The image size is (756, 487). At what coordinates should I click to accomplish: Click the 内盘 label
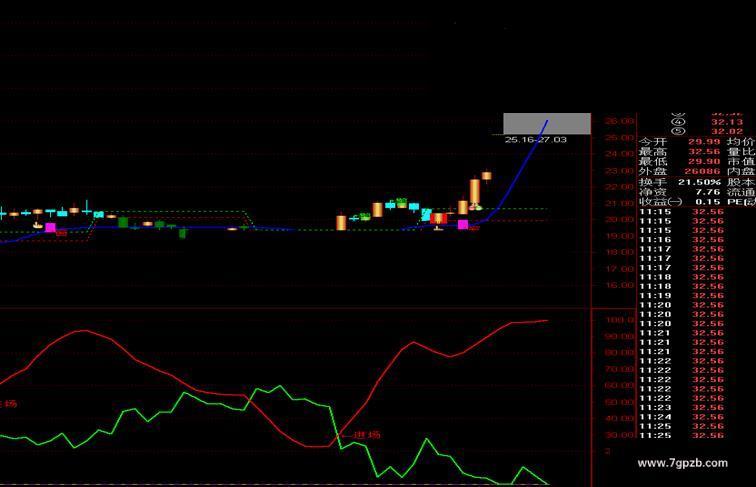tap(741, 172)
